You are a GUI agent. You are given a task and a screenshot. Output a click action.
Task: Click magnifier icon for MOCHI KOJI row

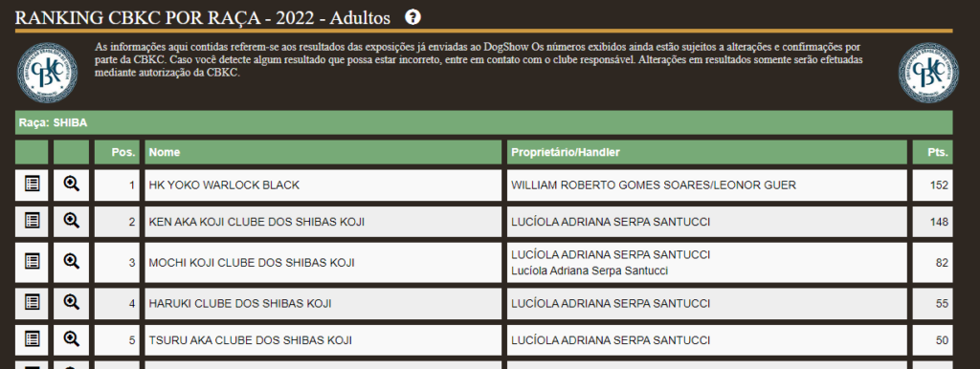(x=72, y=262)
